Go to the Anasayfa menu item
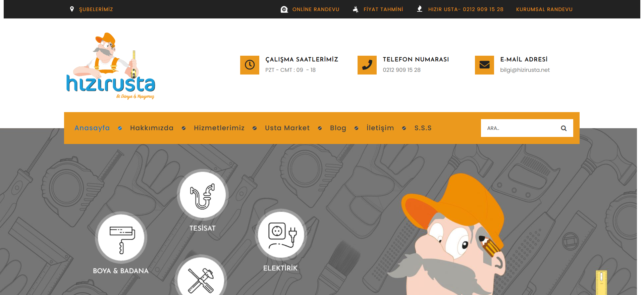The image size is (644, 295). tap(92, 128)
